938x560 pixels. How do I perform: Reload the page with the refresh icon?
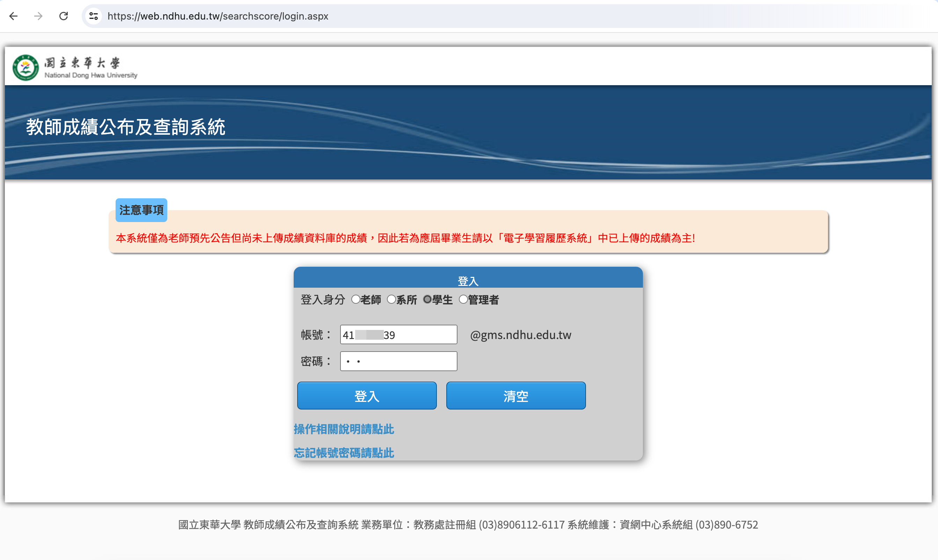coord(64,16)
